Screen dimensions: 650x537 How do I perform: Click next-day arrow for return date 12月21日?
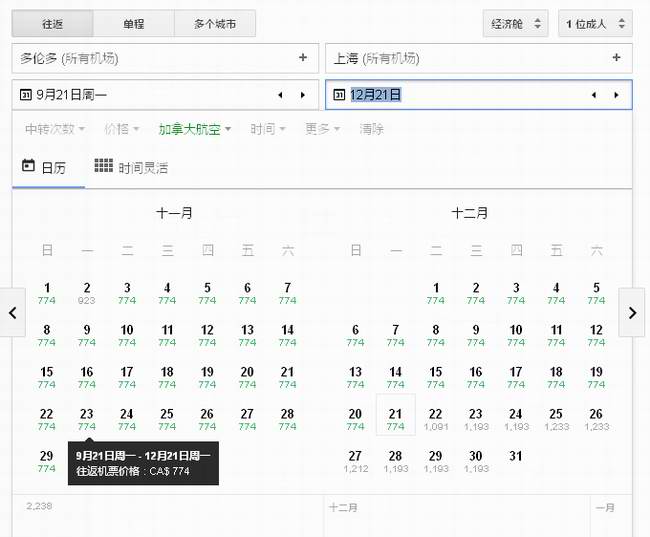point(616,95)
